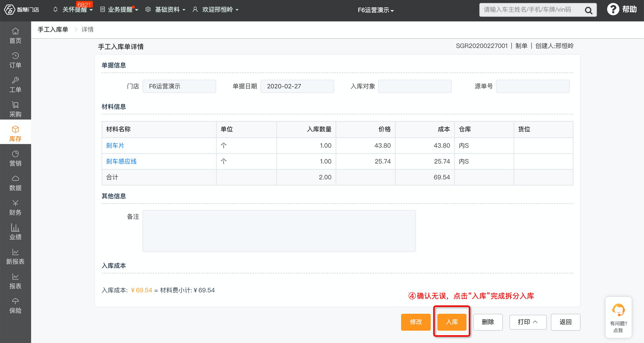Image resolution: width=644 pixels, height=343 pixels.
Task: Click the ￥69.54 入库成本 amount
Action: [141, 290]
